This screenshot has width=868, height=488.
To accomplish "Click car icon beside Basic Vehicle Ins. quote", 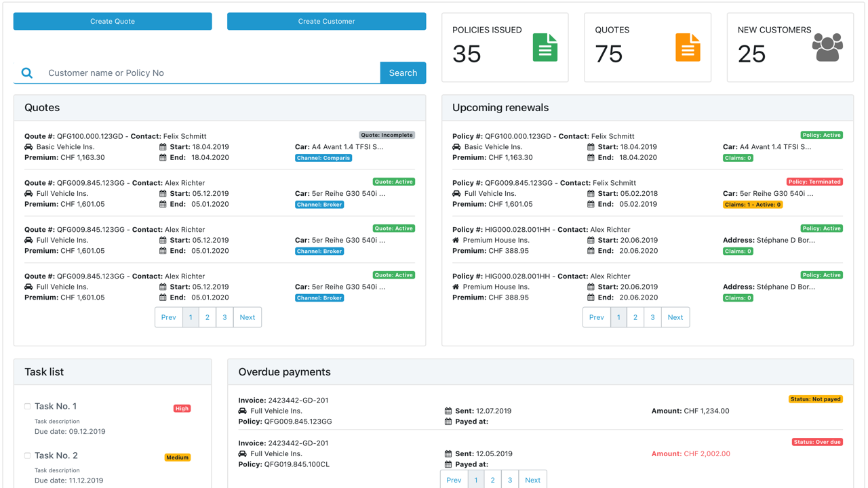I will pos(28,146).
